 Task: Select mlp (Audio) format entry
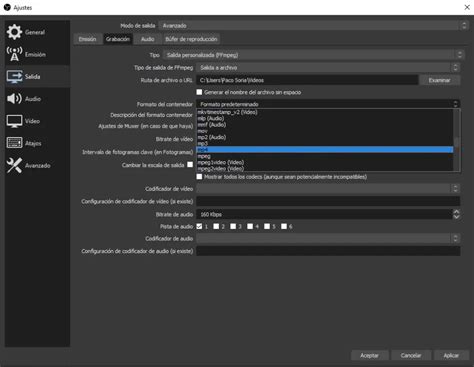click(x=325, y=118)
